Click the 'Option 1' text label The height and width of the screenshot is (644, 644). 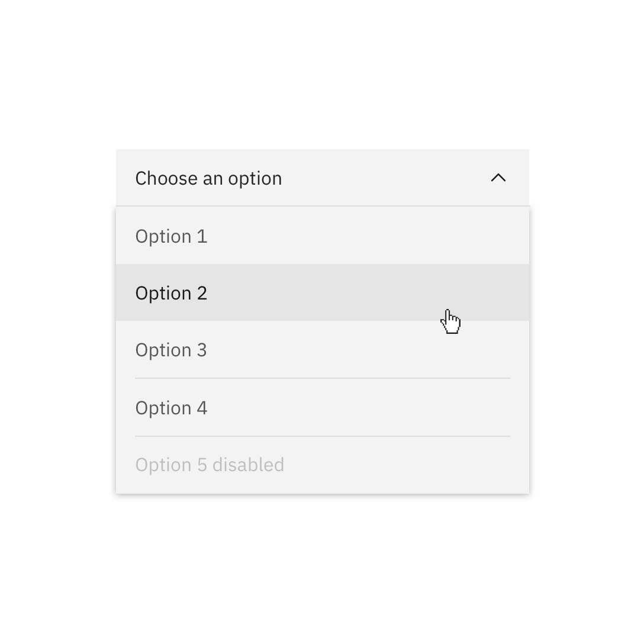coord(171,236)
